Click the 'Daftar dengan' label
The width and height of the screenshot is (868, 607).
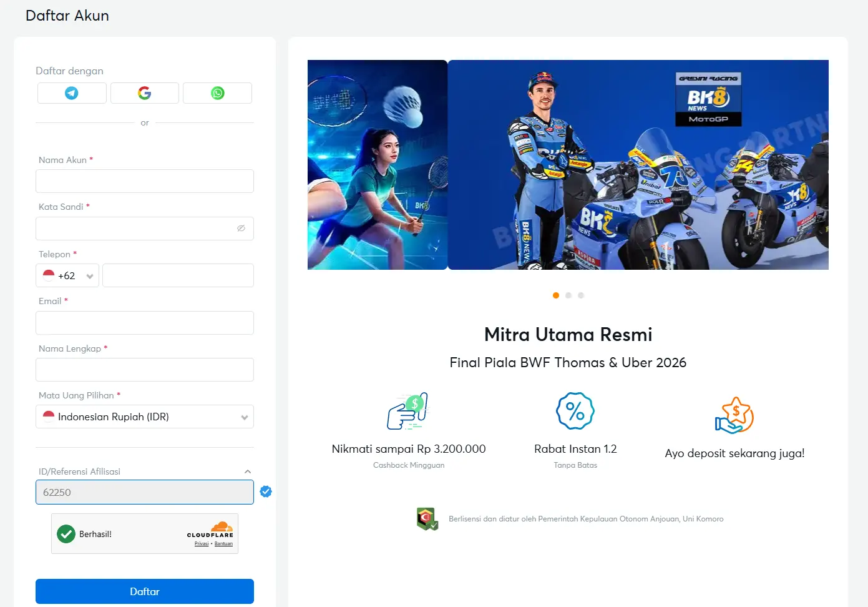pyautogui.click(x=69, y=71)
